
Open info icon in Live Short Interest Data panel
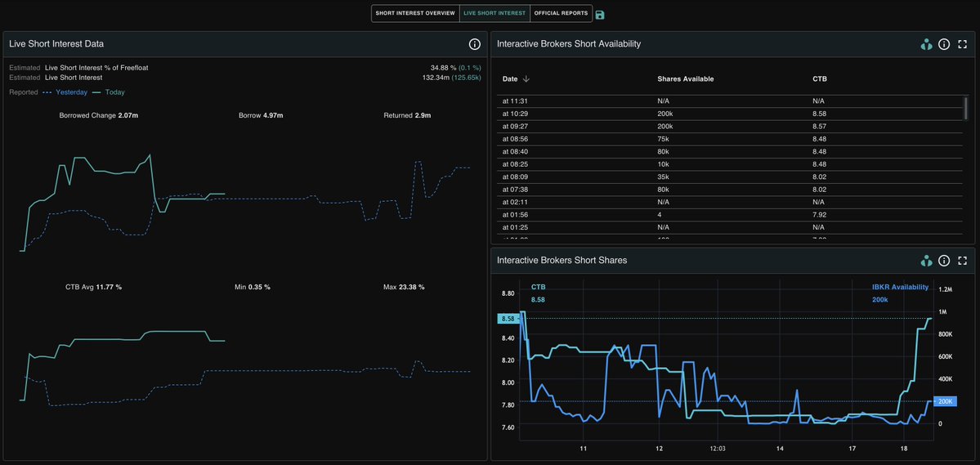[474, 44]
